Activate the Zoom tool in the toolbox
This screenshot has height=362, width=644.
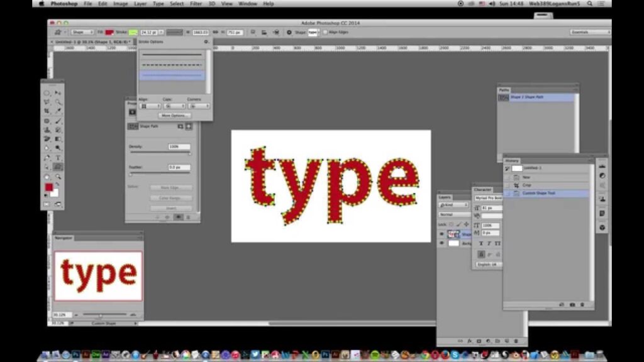click(x=58, y=177)
